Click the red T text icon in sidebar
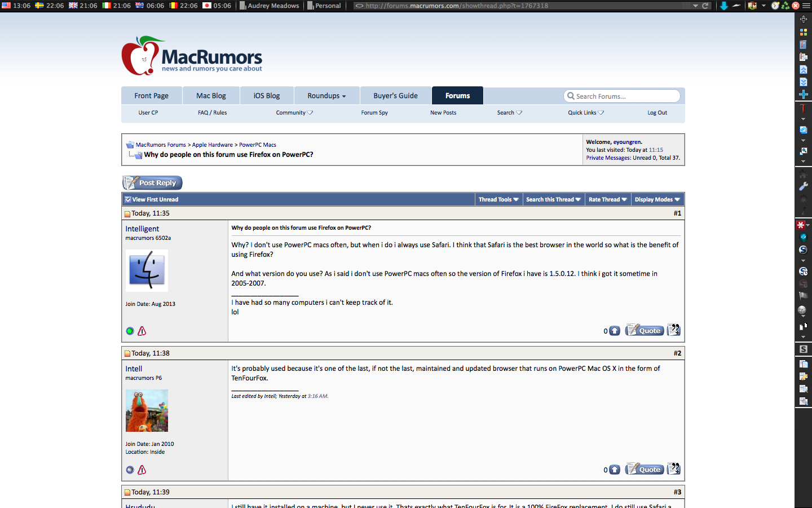812x508 pixels. coord(803,108)
